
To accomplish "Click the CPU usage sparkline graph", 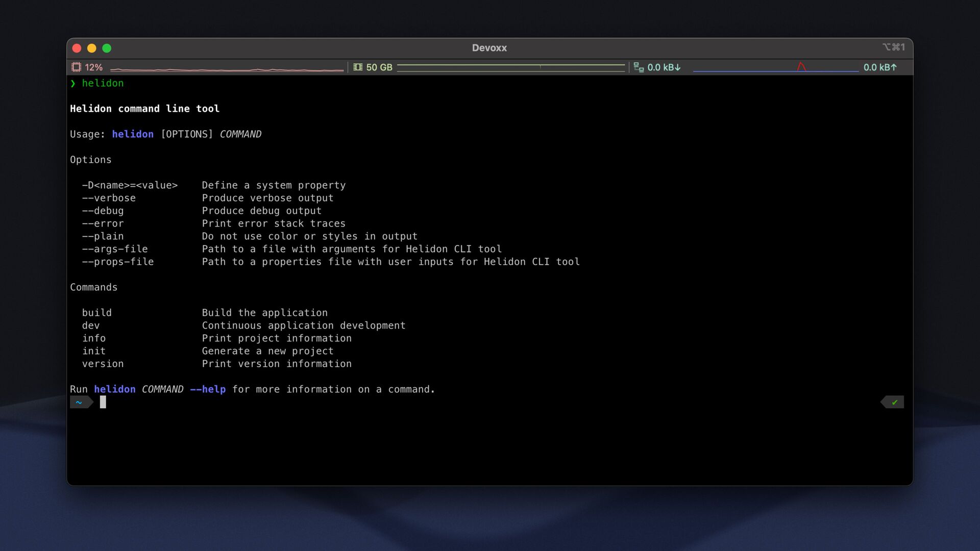I will pos(227,68).
